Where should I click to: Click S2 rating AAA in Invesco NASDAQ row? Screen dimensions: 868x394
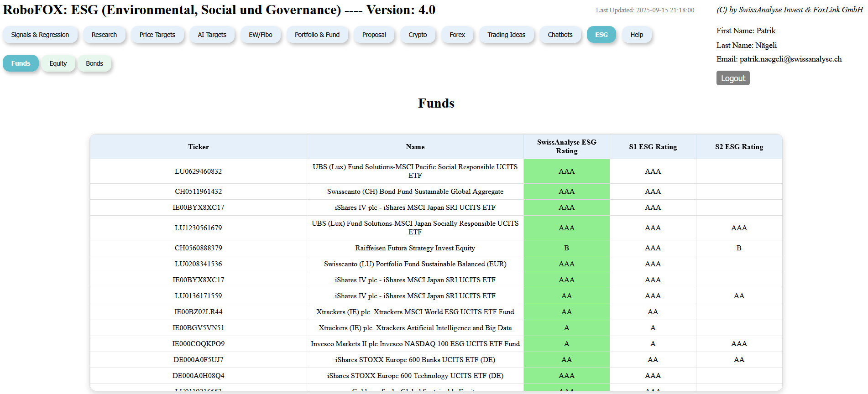pos(739,344)
